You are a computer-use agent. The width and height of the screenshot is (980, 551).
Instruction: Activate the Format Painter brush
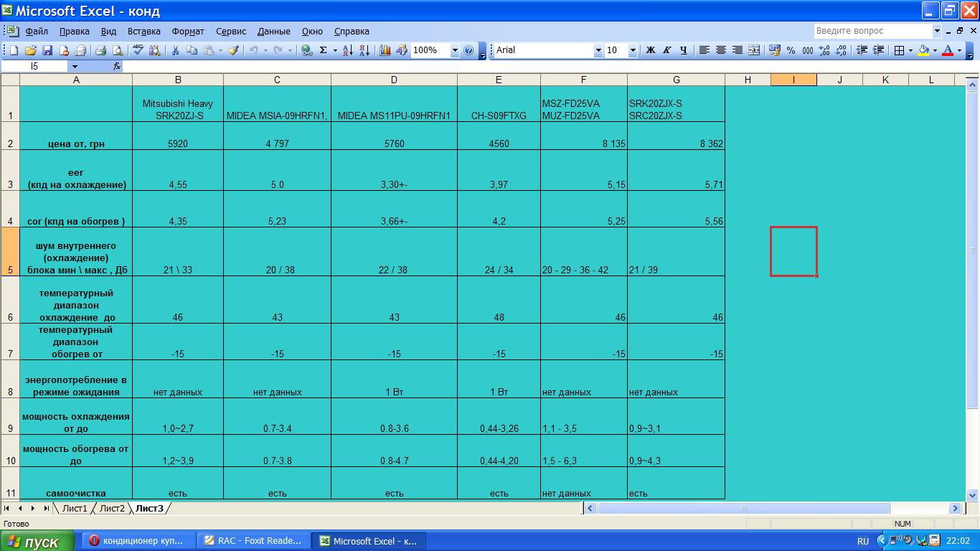click(x=234, y=50)
